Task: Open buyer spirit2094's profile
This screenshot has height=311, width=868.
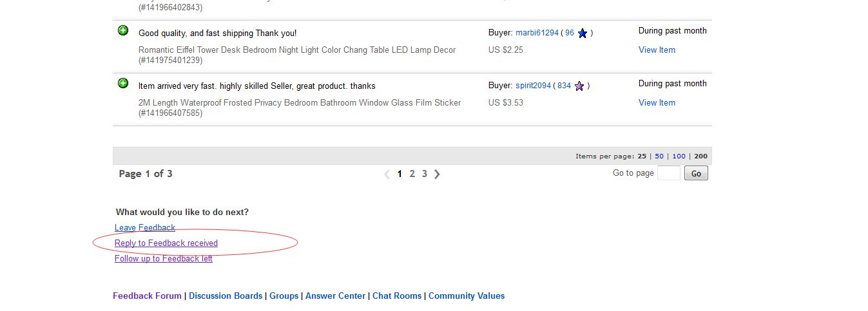Action: pyautogui.click(x=533, y=86)
